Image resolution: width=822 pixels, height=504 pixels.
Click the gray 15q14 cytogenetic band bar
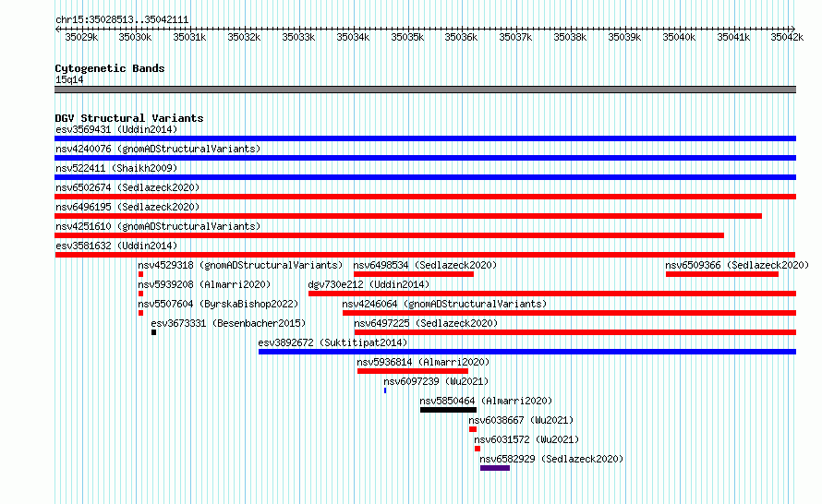coord(425,90)
